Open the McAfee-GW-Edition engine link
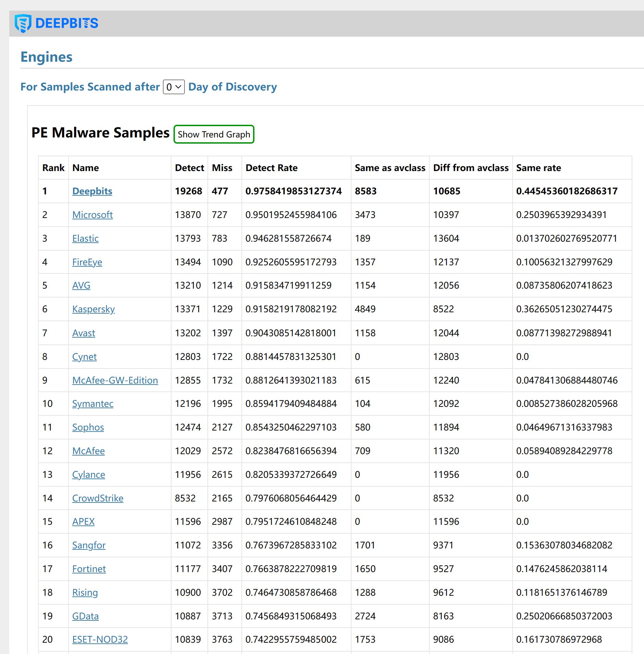This screenshot has height=654, width=644. [x=115, y=380]
